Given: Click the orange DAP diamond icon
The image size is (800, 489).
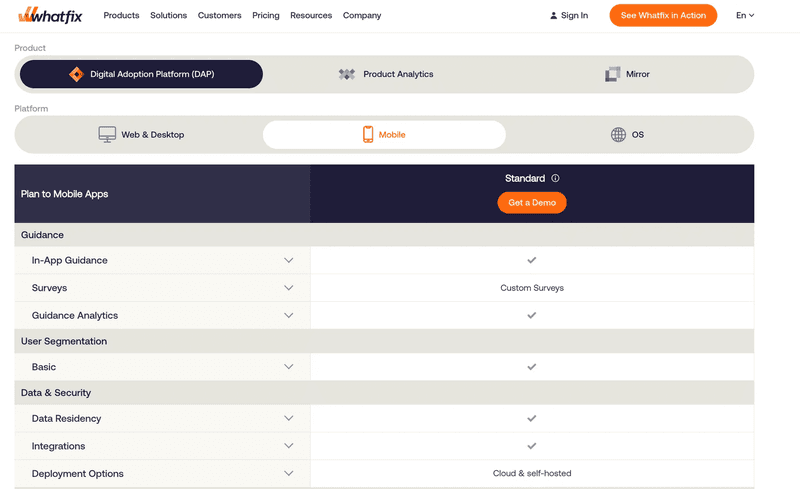Looking at the screenshot, I should pos(76,74).
